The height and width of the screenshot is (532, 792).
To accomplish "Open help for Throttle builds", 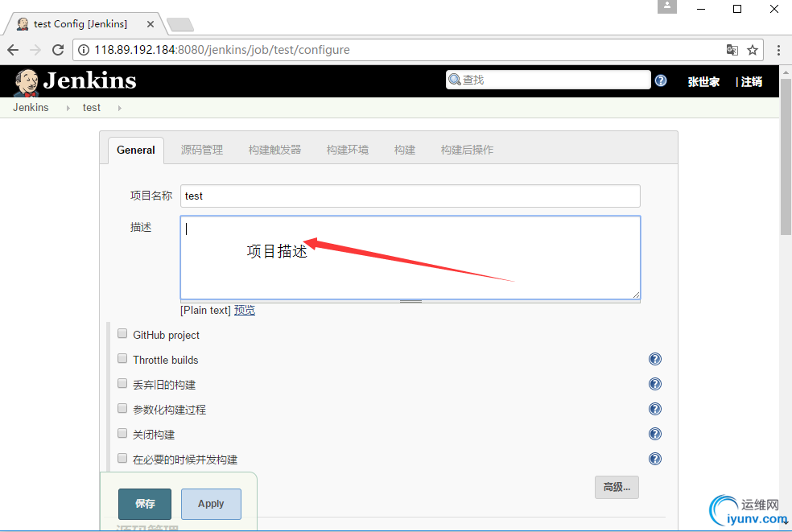I will point(655,359).
